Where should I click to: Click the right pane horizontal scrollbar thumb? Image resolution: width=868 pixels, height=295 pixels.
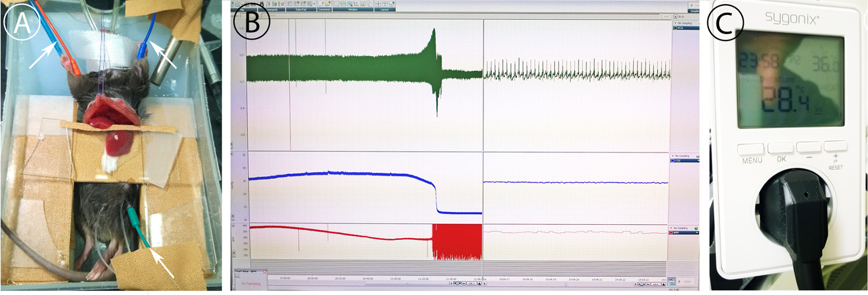[x=566, y=284]
